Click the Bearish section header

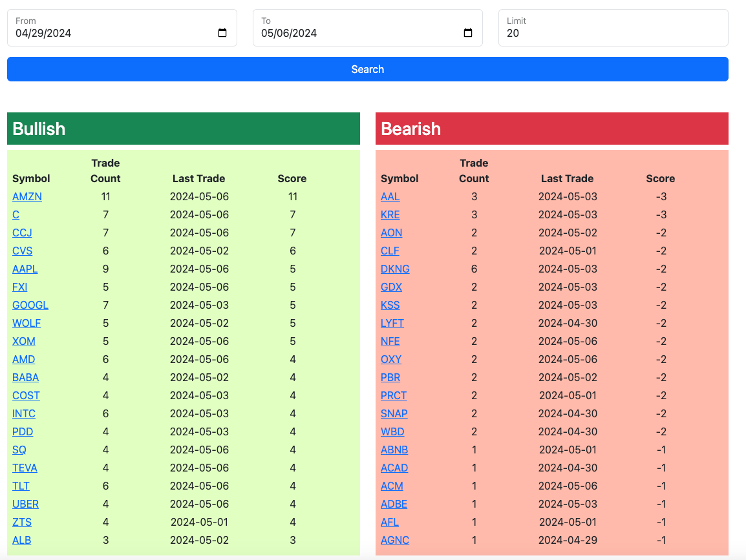(552, 129)
